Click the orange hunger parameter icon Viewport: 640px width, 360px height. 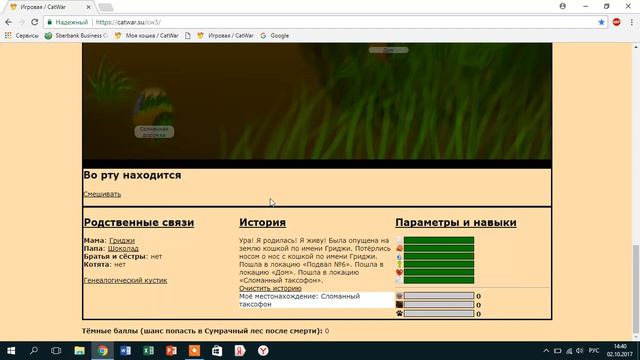click(x=399, y=248)
